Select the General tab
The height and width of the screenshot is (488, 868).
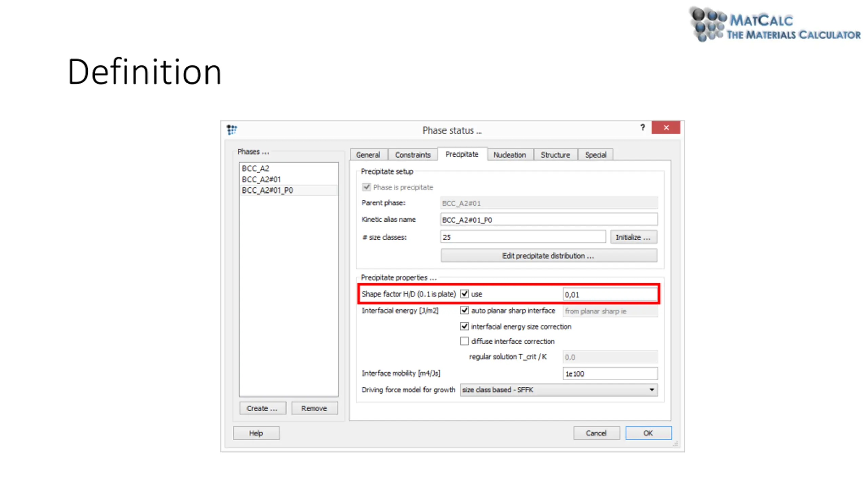pos(368,155)
